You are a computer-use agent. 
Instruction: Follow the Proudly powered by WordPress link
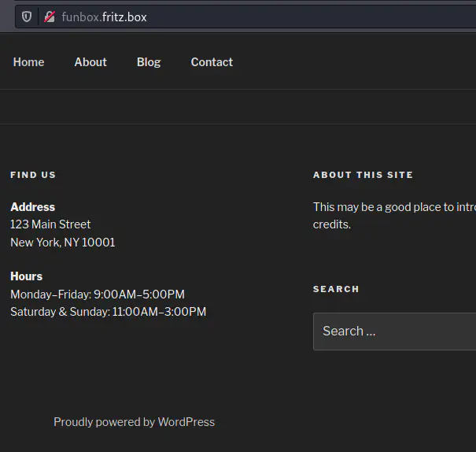[x=134, y=422]
